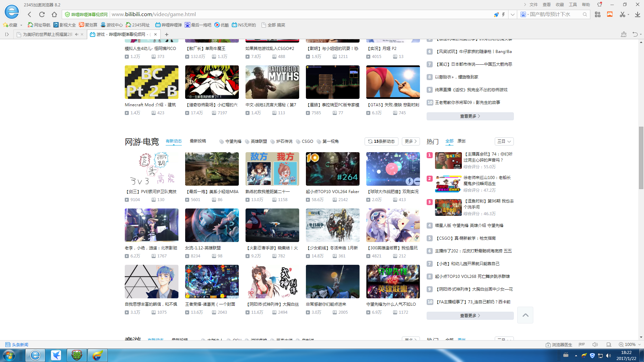Viewport: 644px width, 362px height.
Task: Open the app grid extensions icon
Action: coord(598,14)
